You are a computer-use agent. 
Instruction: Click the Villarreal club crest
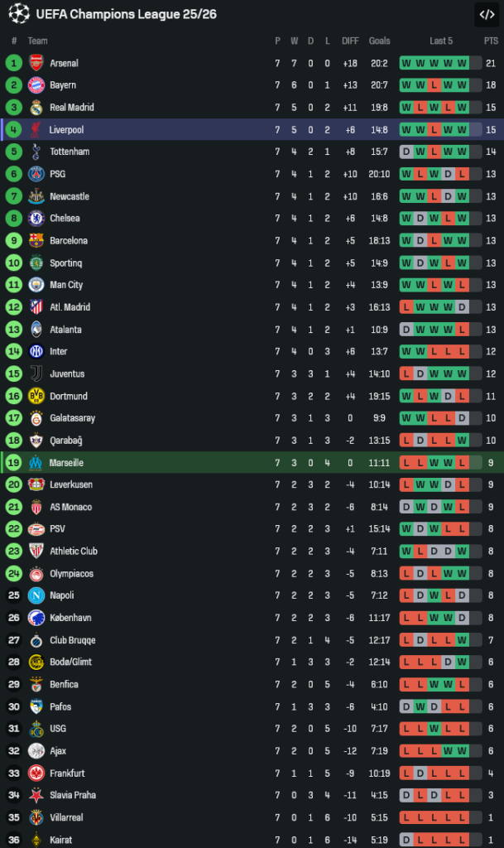pos(36,817)
